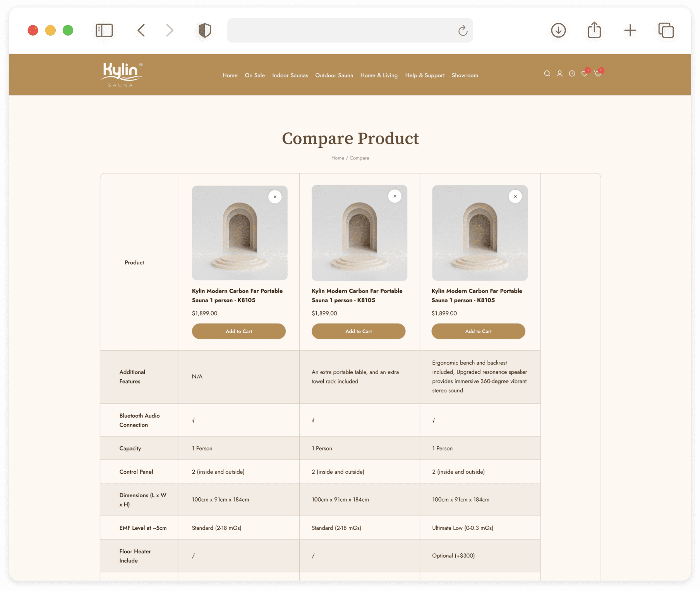Go back to the previous page

[x=141, y=30]
